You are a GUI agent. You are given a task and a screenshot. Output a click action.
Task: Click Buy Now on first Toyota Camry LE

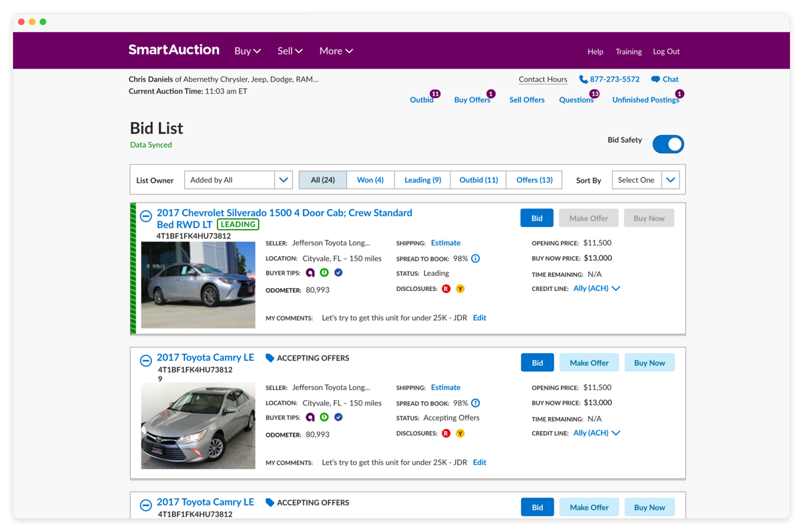[649, 363]
